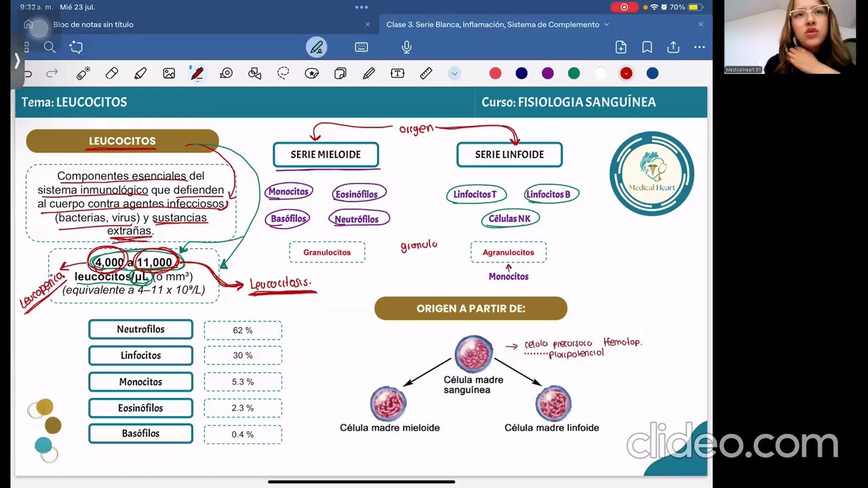868x488 pixels.
Task: Choose the white color swatch
Action: 600,73
